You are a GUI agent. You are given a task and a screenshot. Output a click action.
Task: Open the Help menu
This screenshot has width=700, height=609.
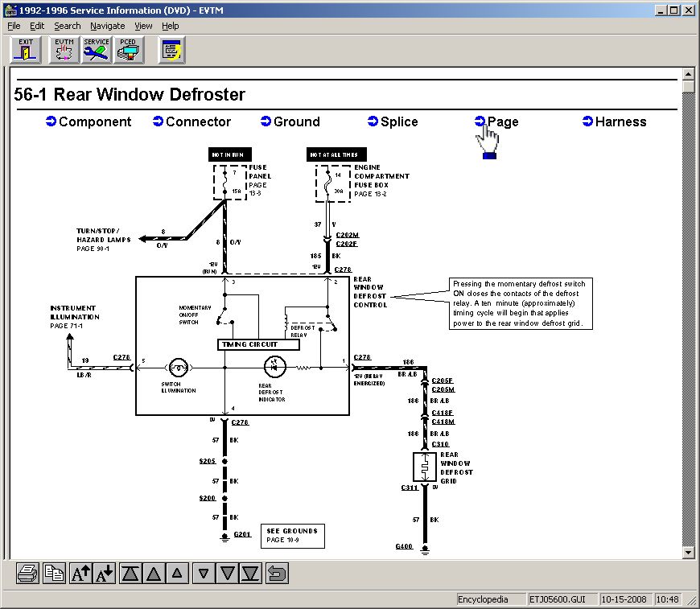[x=170, y=26]
